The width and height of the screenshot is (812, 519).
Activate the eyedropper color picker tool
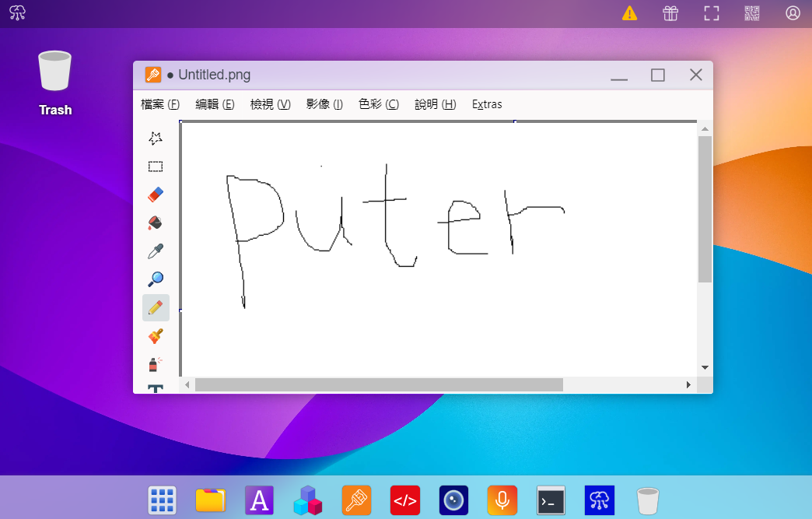tap(155, 251)
